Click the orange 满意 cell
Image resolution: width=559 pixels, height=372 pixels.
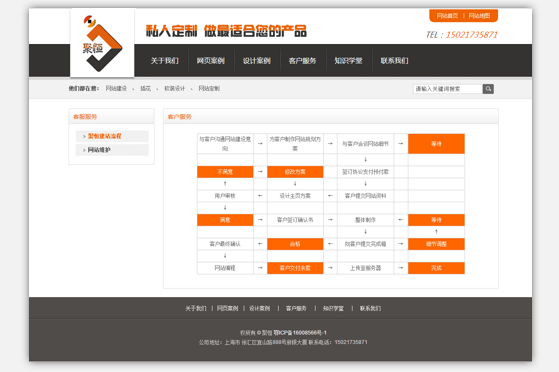tap(225, 220)
